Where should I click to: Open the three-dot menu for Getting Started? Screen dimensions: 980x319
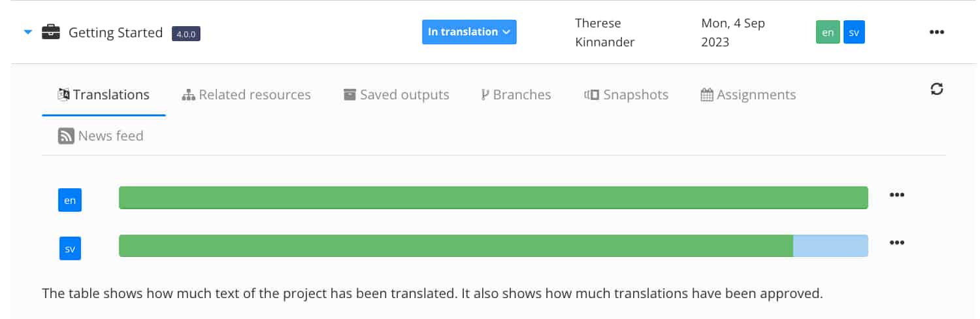pos(936,32)
